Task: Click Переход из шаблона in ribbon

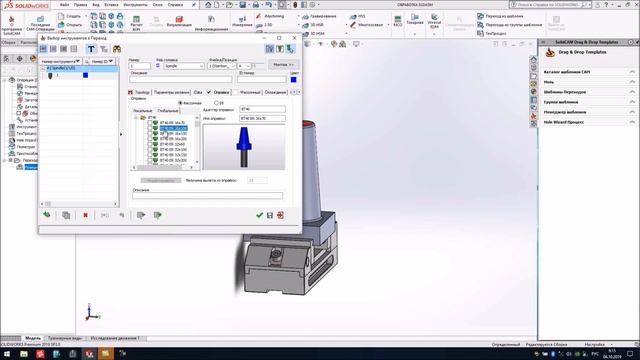Action: coord(500,16)
